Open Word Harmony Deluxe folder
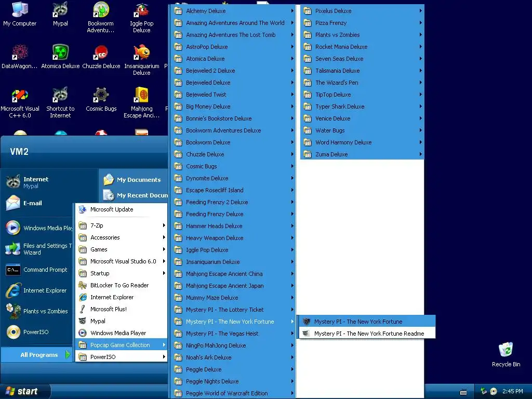The width and height of the screenshot is (532, 399). 362,142
